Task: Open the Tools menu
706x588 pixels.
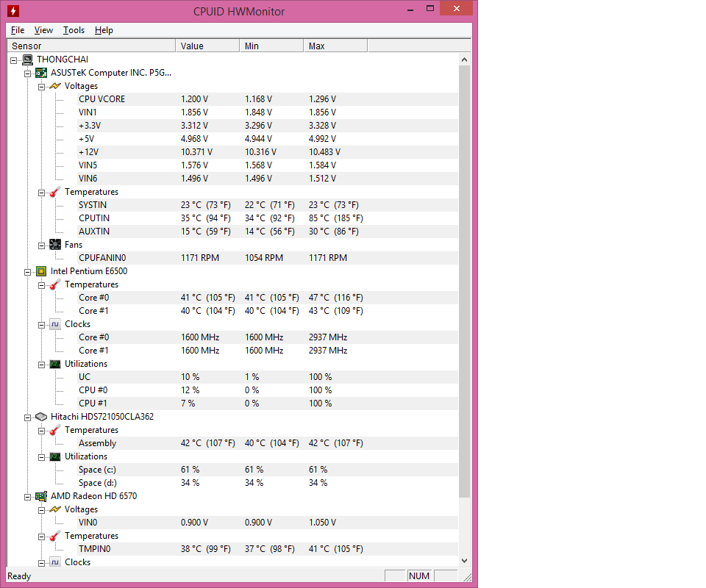Action: (74, 30)
